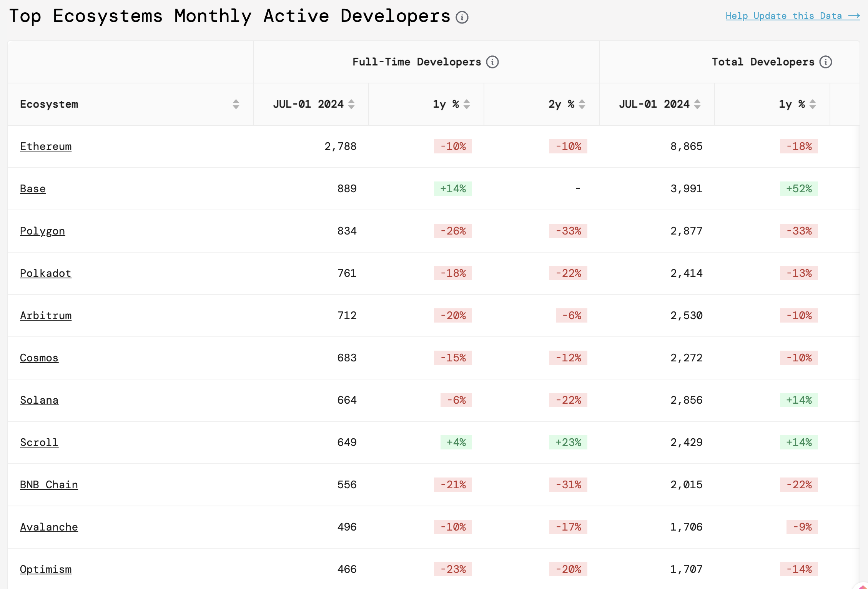Select Arbitrum full-time value 712

pos(347,316)
